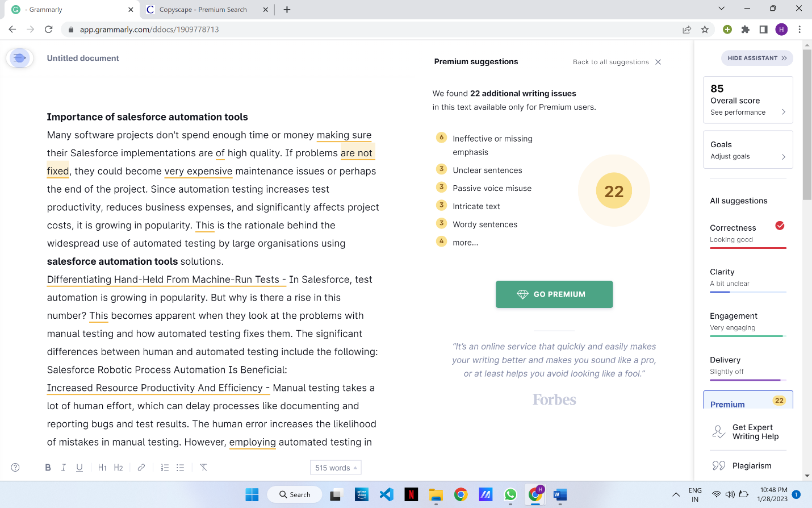This screenshot has width=812, height=508.
Task: Click the HIDE ASSISTANT button
Action: tap(757, 58)
